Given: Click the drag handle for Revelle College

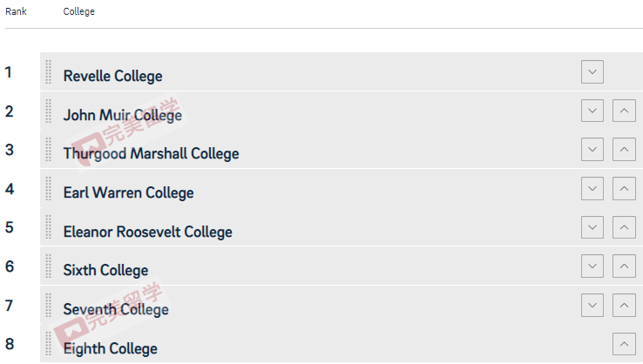Looking at the screenshot, I should [x=49, y=71].
